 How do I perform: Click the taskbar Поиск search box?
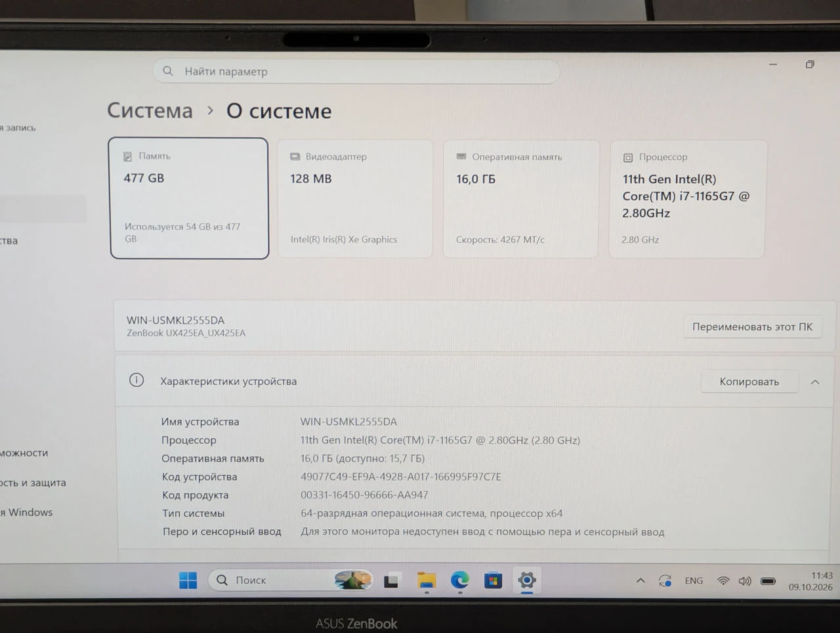click(x=291, y=580)
